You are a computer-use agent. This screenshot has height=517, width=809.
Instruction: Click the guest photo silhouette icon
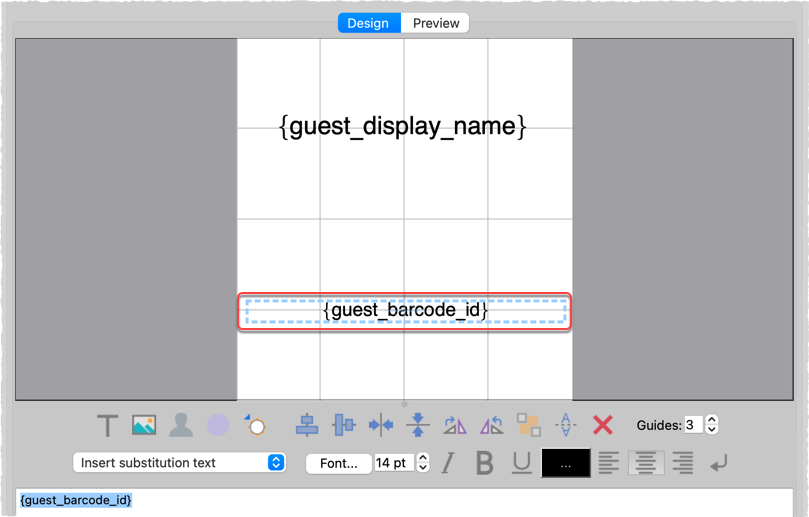tap(181, 426)
